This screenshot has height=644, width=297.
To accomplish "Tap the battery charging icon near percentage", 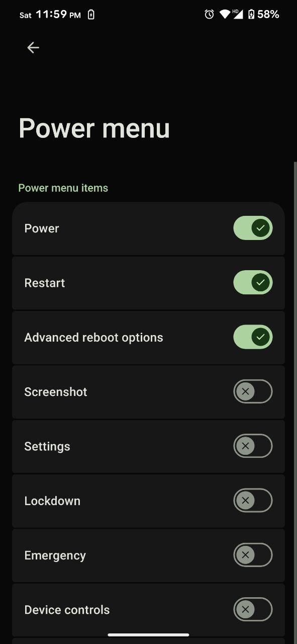I will pos(251,14).
